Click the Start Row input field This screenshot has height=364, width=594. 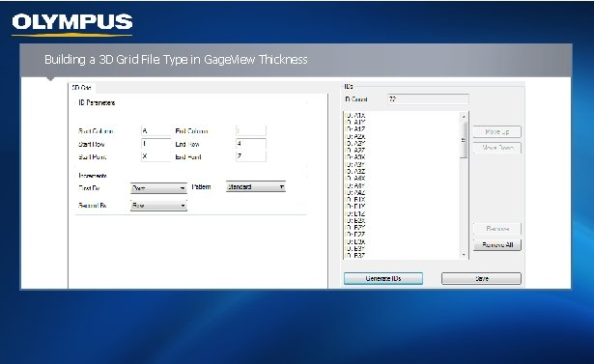click(156, 144)
